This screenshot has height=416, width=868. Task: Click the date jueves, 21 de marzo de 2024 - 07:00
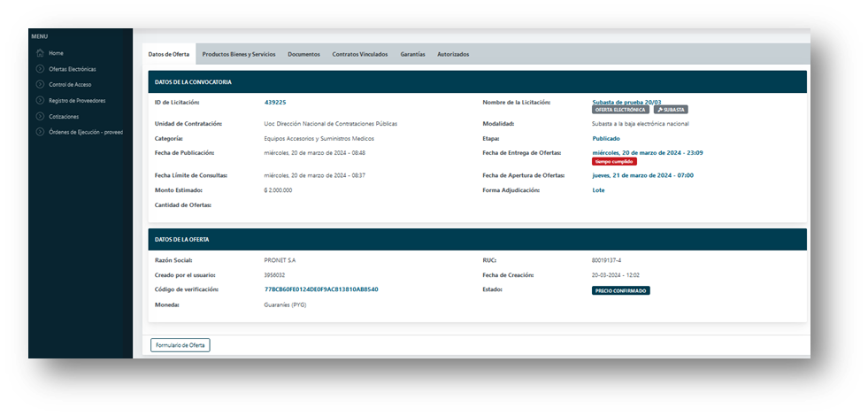pos(642,175)
